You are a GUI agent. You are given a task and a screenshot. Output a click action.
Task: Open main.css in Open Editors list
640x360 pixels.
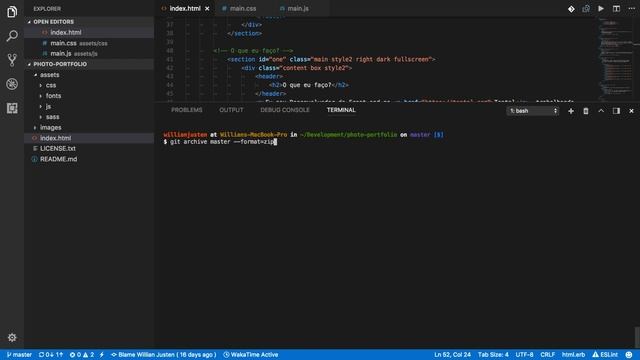(89, 43)
